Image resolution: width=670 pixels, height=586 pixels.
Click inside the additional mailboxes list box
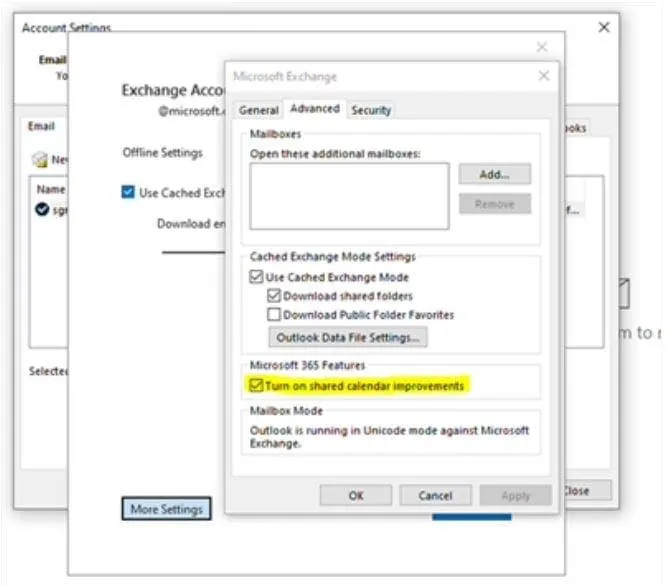click(349, 196)
